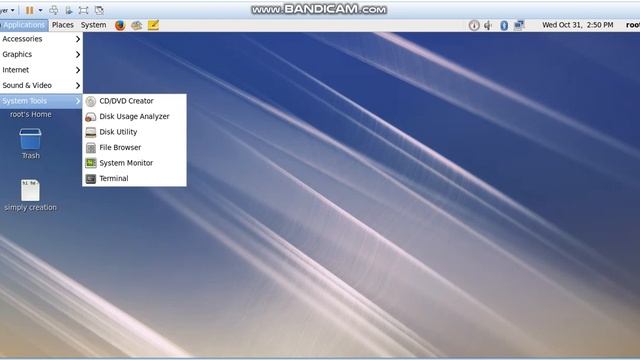
Task: Open Disk Utility
Action: [x=134, y=132]
